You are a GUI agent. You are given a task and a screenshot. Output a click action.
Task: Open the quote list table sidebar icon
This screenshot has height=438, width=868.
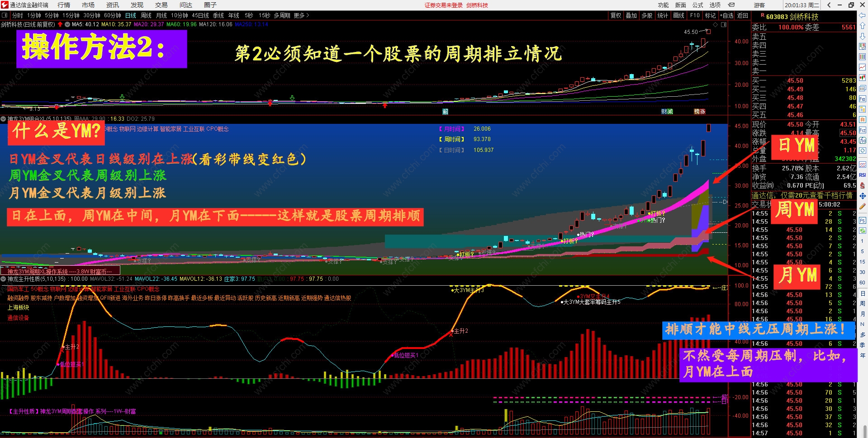[863, 57]
